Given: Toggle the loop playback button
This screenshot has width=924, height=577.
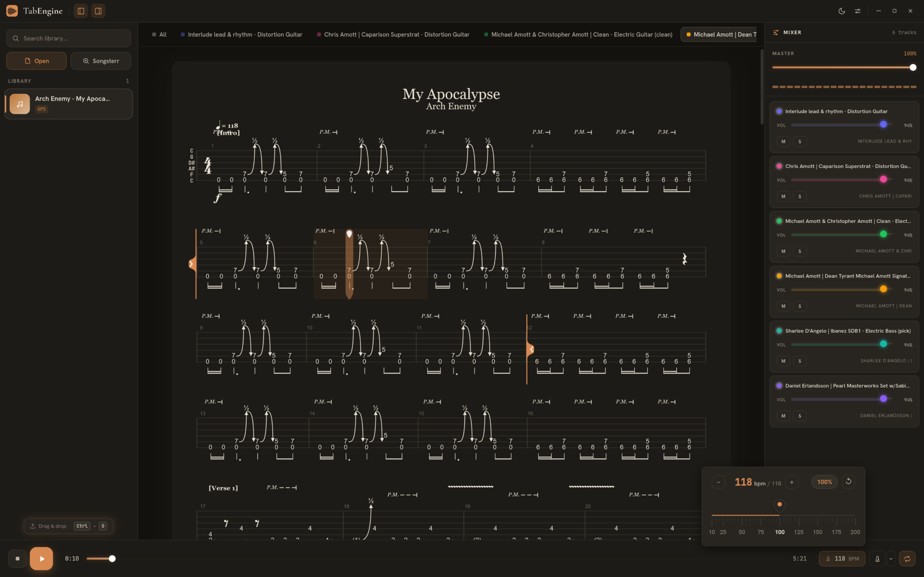Looking at the screenshot, I should click(x=907, y=559).
